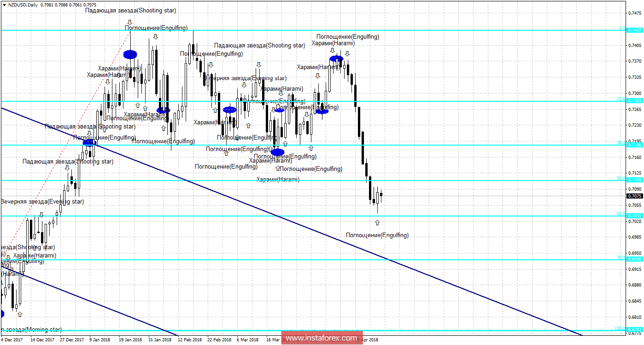The height and width of the screenshot is (345, 644).
Task: Click the down arrow under the top Shooting star label
Action: [x=130, y=22]
